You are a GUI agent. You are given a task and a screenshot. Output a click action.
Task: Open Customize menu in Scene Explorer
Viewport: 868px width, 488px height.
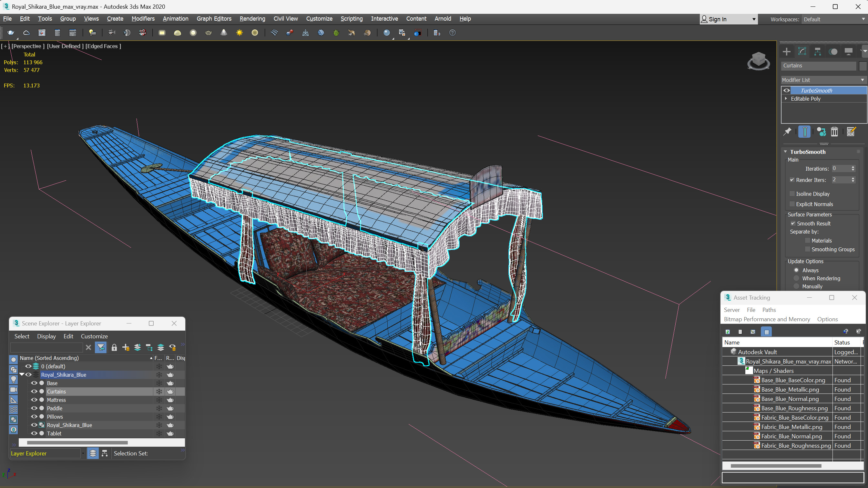tap(94, 336)
